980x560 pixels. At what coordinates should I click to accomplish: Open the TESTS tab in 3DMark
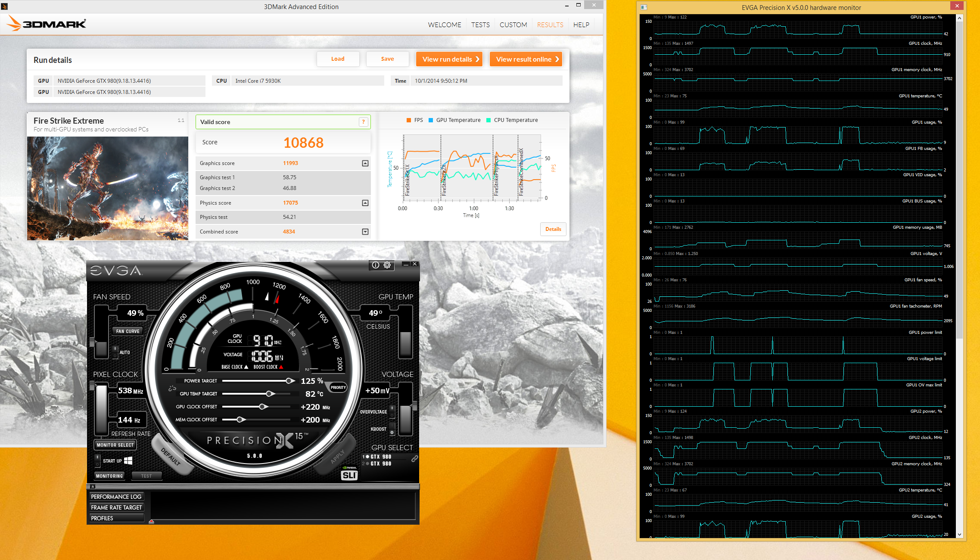point(480,25)
